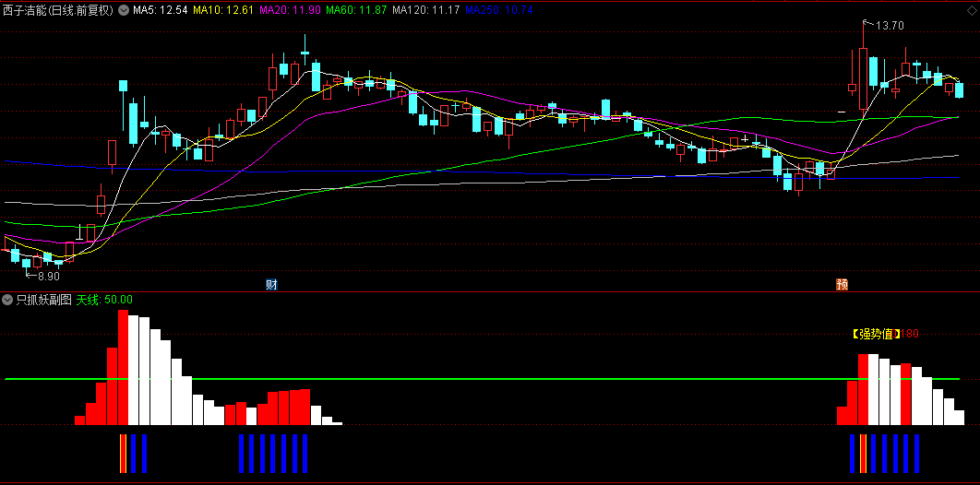Click the red 180 strength value
The height and width of the screenshot is (485, 980).
coord(910,334)
